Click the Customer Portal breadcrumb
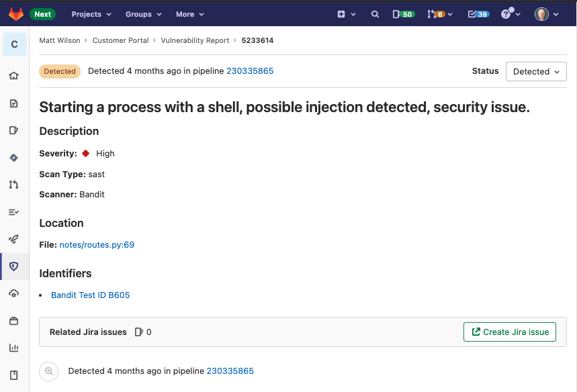 coord(120,40)
